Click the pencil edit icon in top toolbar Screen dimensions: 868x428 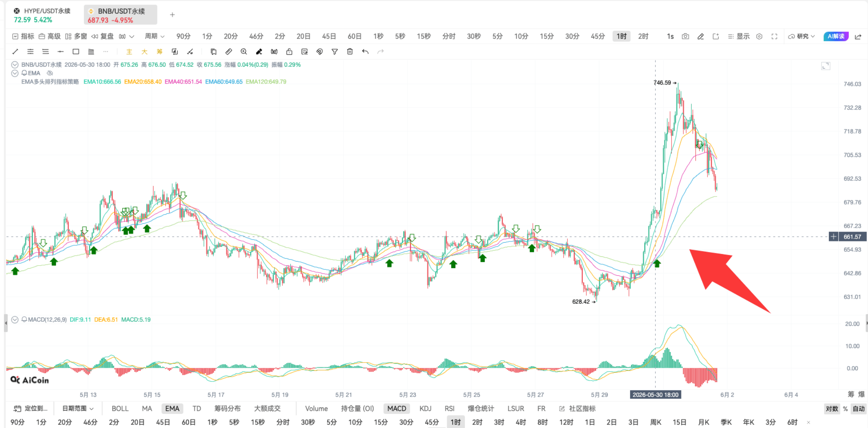[x=700, y=36]
